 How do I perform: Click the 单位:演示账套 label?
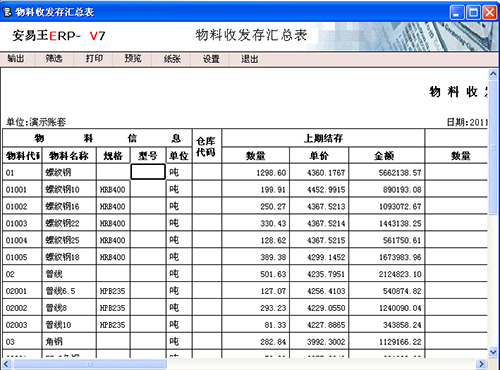(x=36, y=122)
